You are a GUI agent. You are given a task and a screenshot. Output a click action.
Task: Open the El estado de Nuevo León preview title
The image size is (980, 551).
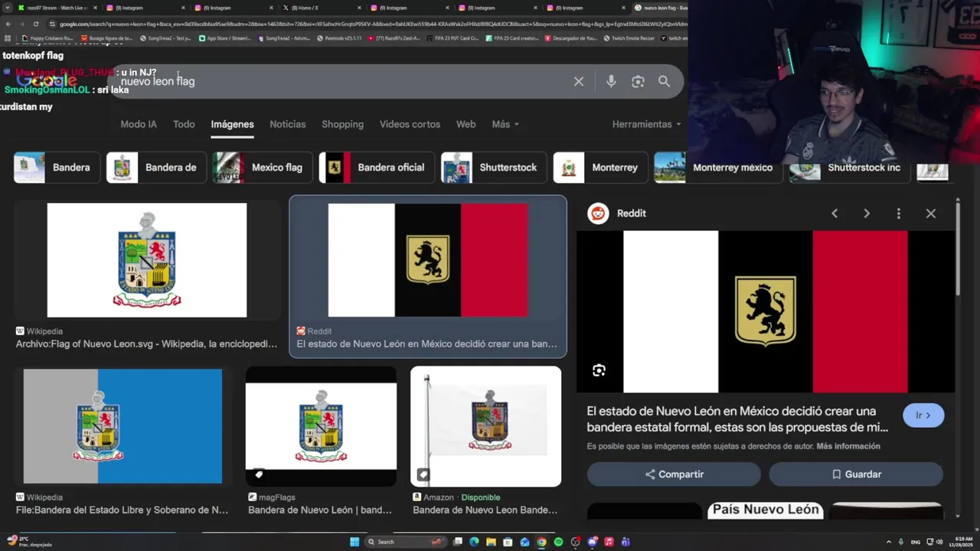coord(738,419)
